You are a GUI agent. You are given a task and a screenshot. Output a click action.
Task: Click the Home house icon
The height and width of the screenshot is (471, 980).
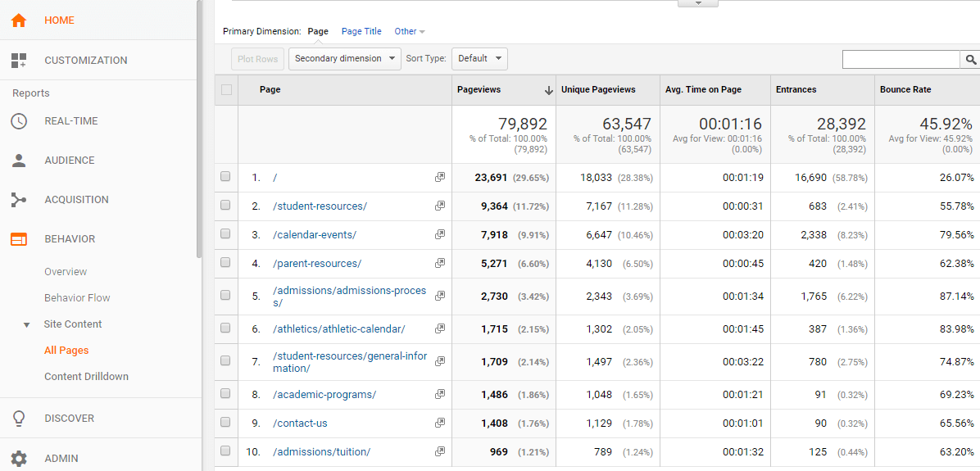click(x=19, y=20)
